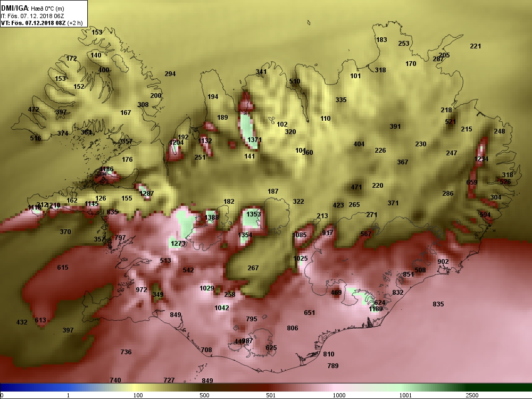Click the map value 594

coord(485,215)
